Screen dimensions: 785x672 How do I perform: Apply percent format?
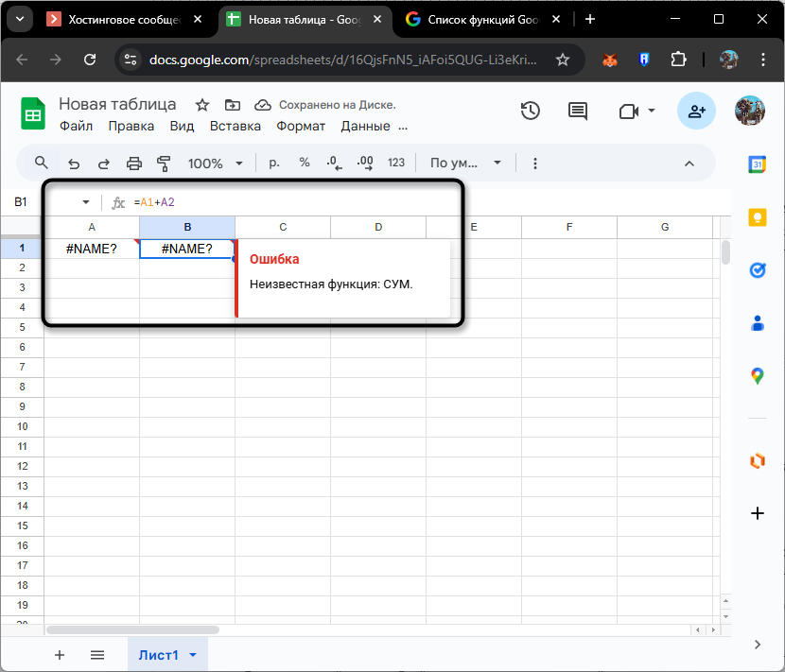[305, 163]
